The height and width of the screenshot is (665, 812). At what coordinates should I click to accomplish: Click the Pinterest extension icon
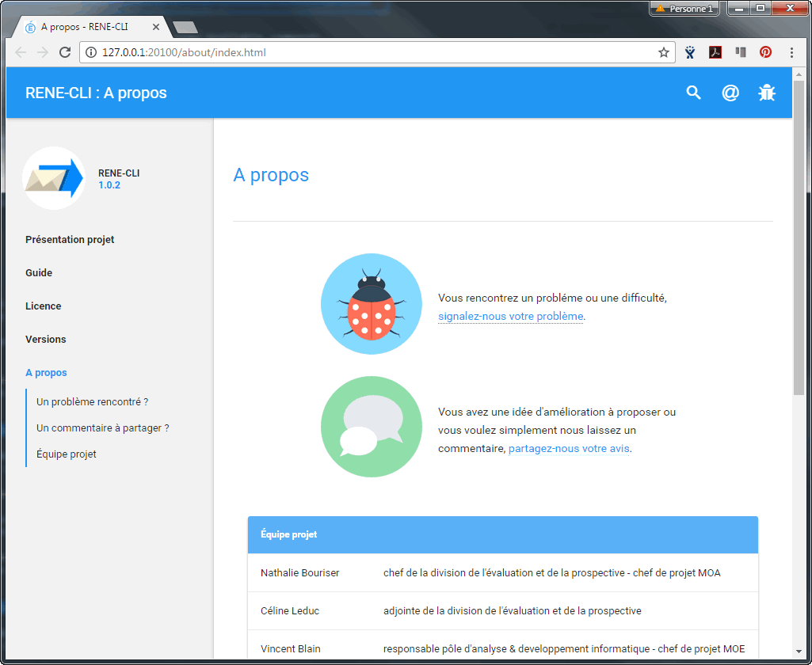[765, 53]
